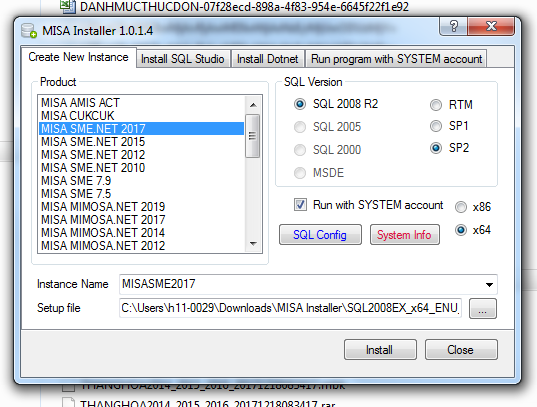The image size is (537, 407).
Task: Click the Setup file path field
Action: point(290,308)
